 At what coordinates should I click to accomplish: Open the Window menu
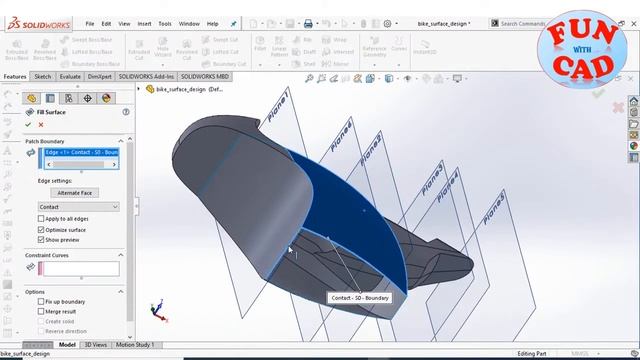point(189,24)
